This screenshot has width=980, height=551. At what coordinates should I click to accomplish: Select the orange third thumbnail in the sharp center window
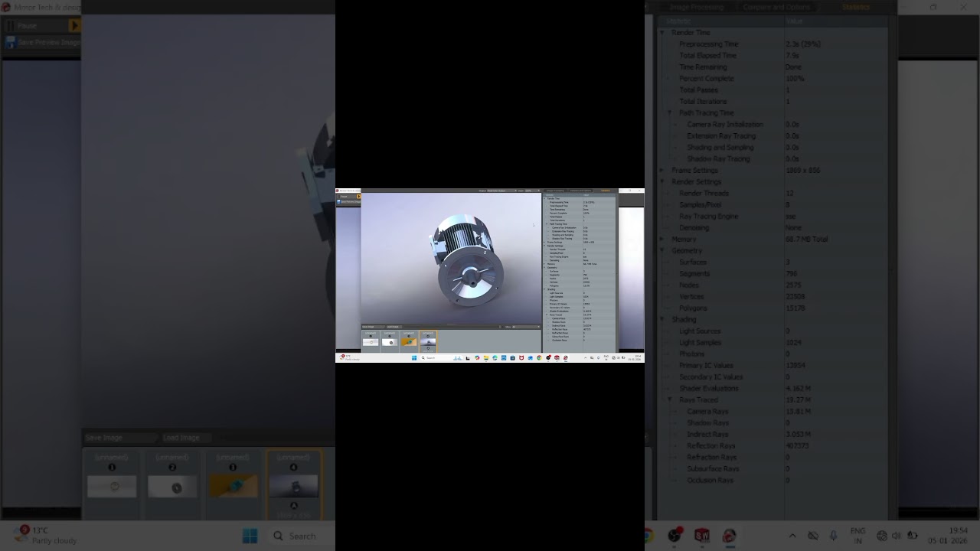pos(410,341)
